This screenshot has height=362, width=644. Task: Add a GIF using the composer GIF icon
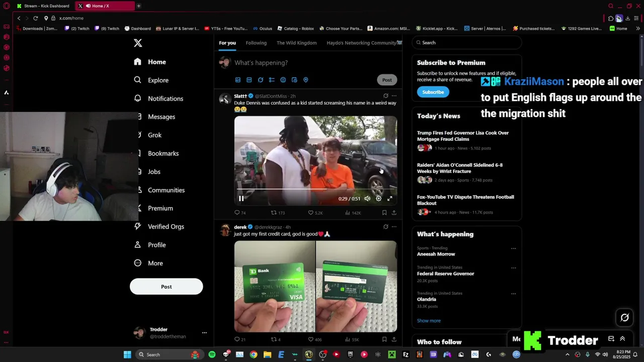(249, 80)
